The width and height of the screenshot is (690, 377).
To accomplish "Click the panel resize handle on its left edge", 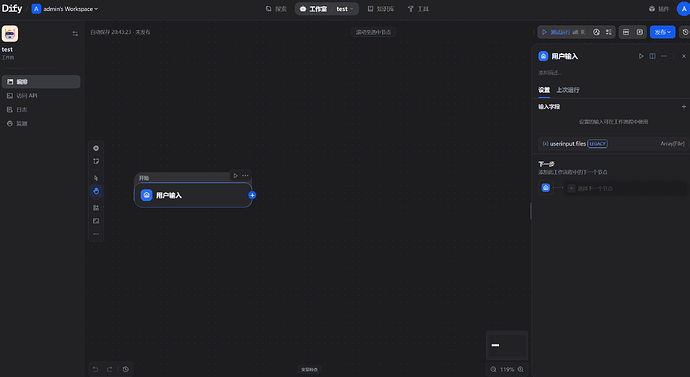I will [531, 211].
